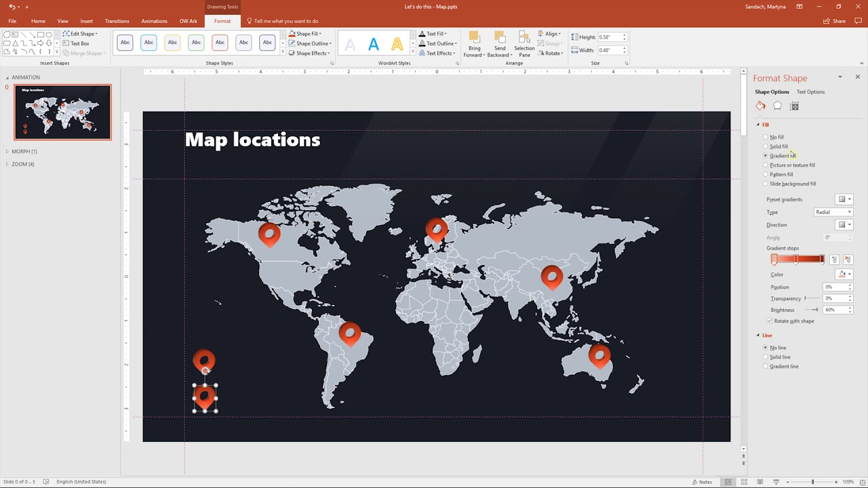
Task: Click the Share button
Action: click(835, 21)
